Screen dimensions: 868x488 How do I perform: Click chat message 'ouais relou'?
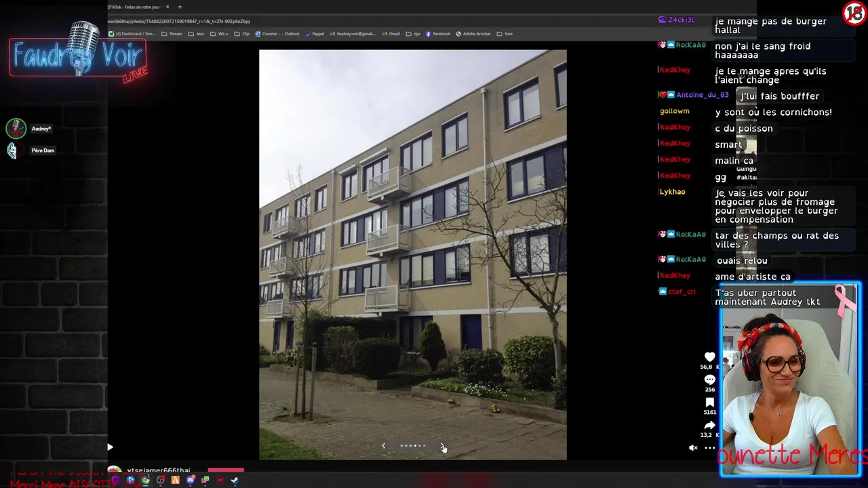click(742, 260)
